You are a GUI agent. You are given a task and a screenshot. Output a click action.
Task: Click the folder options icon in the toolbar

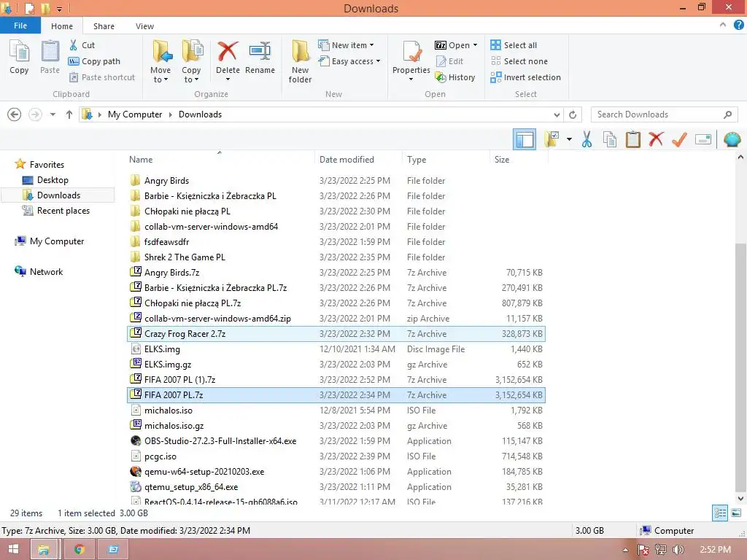551,139
